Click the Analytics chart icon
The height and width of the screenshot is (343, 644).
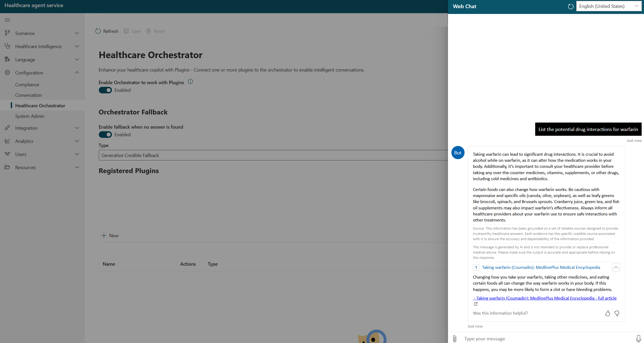pyautogui.click(x=7, y=141)
